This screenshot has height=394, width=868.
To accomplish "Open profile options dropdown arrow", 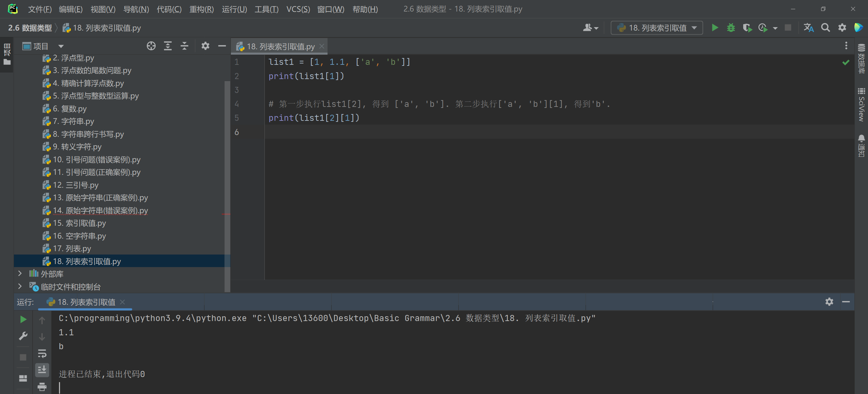I will (x=775, y=28).
